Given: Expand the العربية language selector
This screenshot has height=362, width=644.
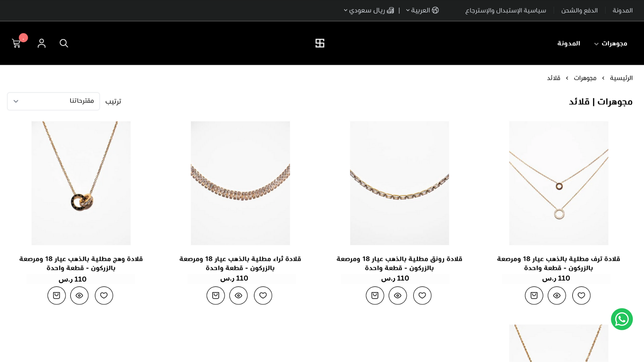Looking at the screenshot, I should coord(422,10).
